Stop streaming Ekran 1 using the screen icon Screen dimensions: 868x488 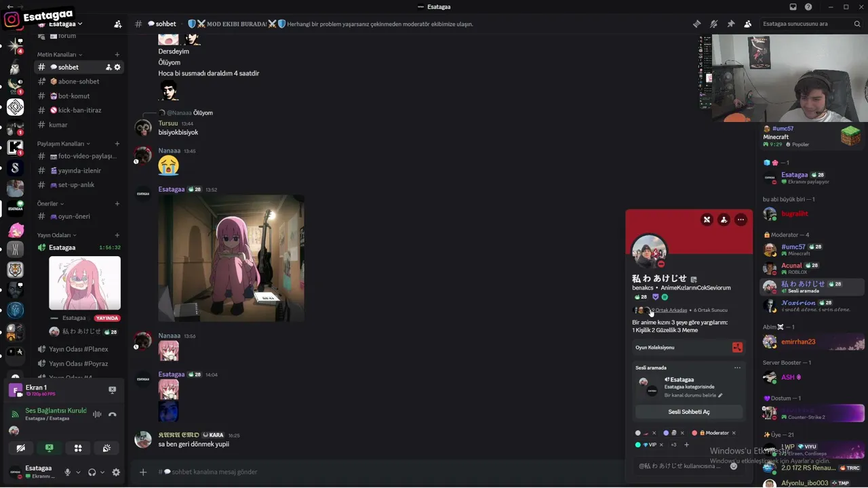[x=113, y=390]
